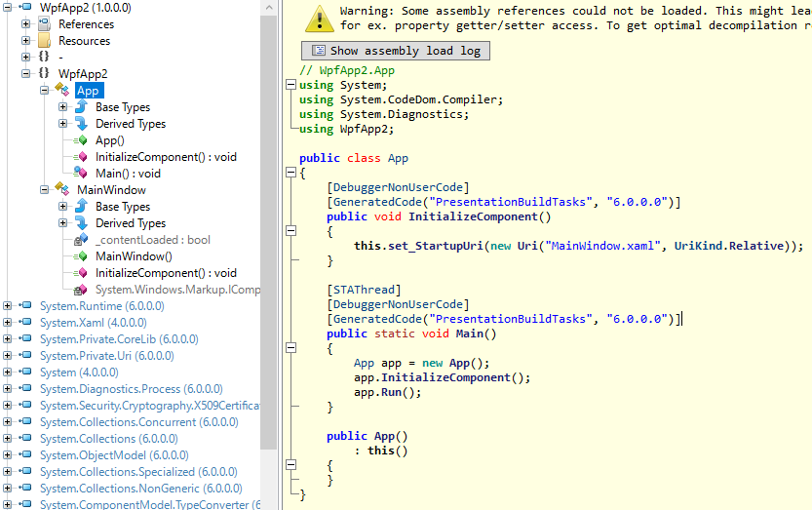
Task: Click the MainWindow() constructor icon
Action: coord(80,256)
